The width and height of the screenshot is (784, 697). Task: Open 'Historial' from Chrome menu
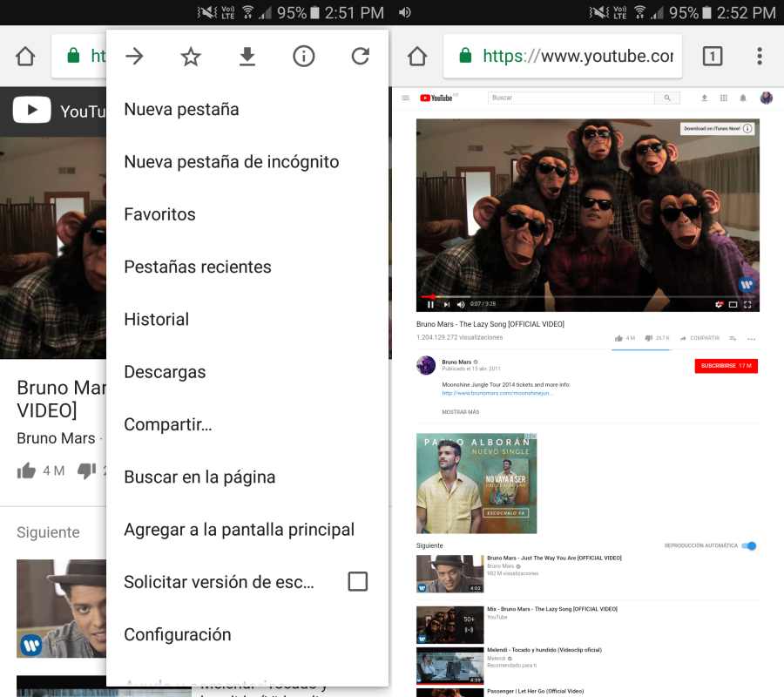(247, 320)
